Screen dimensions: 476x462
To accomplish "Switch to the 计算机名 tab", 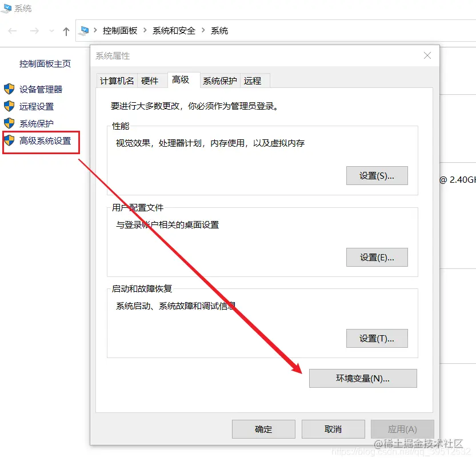I will click(x=117, y=81).
